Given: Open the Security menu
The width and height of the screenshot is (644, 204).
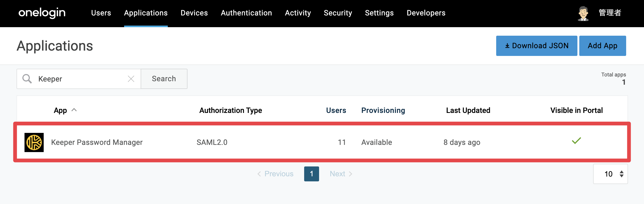Looking at the screenshot, I should click(338, 13).
